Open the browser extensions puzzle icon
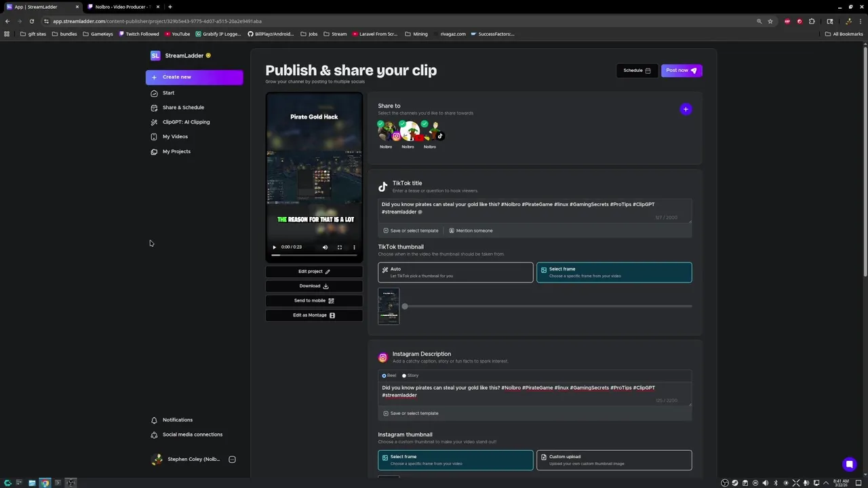Screen dimensions: 868x488 tap(812, 21)
